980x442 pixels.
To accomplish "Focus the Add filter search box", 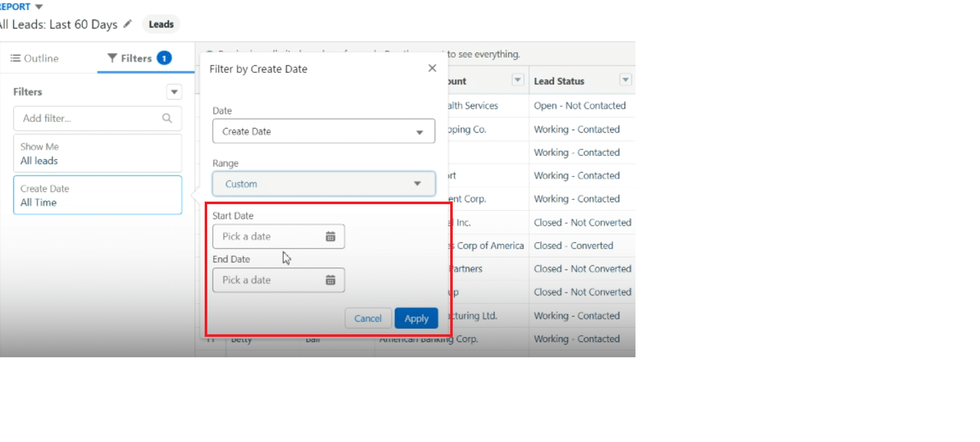I will [x=89, y=118].
